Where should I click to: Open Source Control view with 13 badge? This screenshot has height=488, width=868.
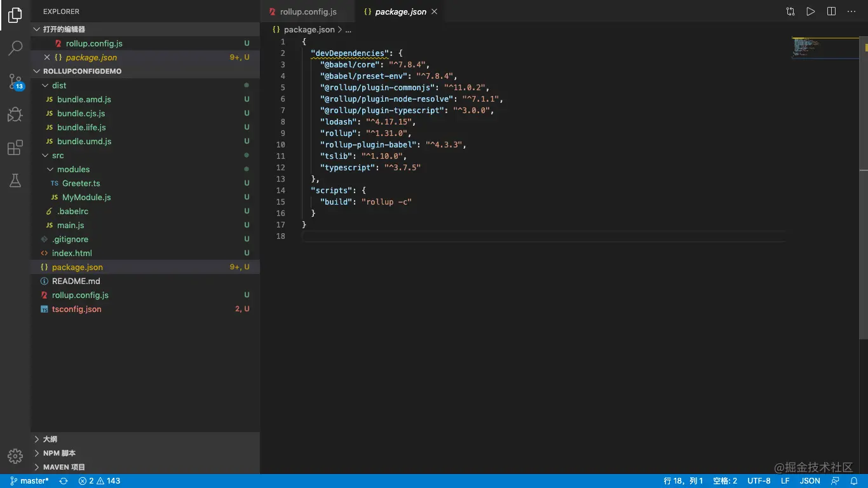tap(15, 81)
